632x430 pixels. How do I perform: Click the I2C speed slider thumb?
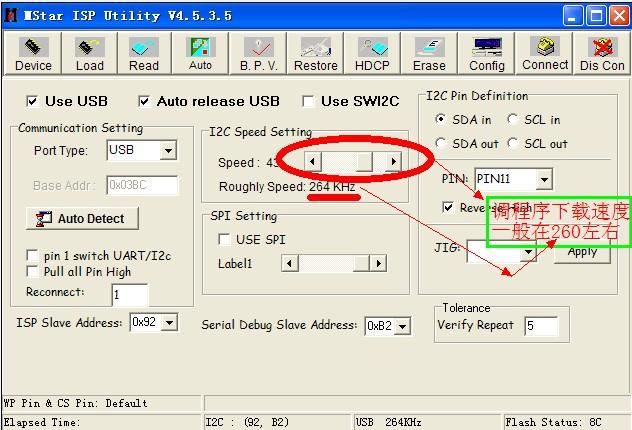(364, 162)
